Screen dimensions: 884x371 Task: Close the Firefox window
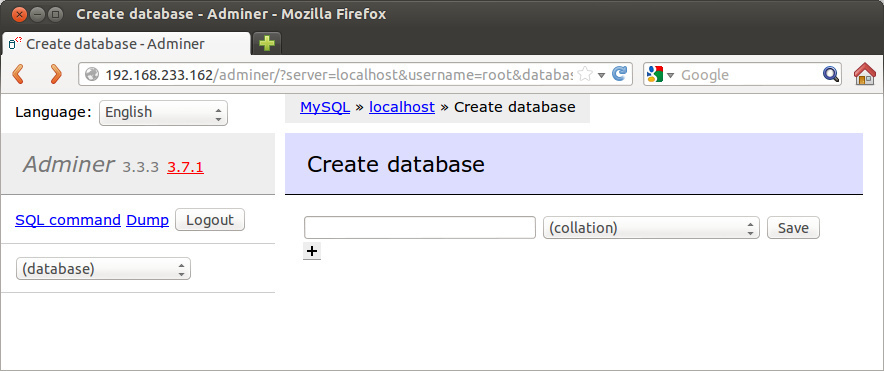[x=20, y=14]
